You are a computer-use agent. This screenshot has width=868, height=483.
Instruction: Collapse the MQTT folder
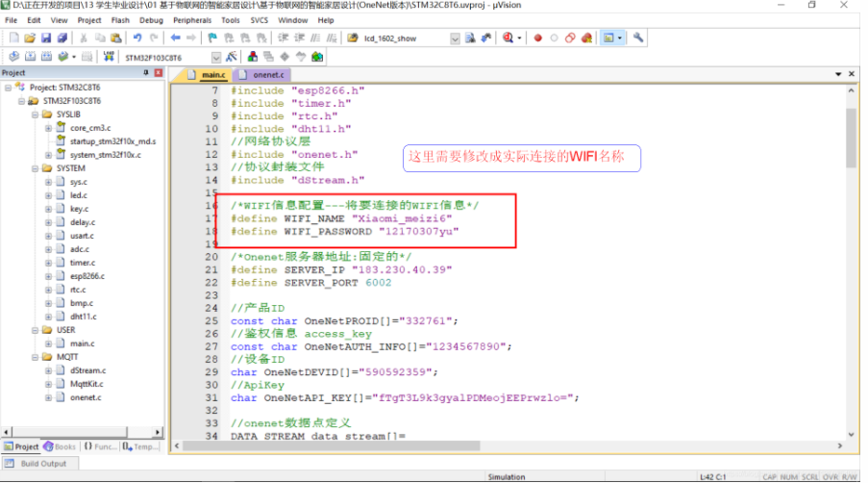point(35,357)
